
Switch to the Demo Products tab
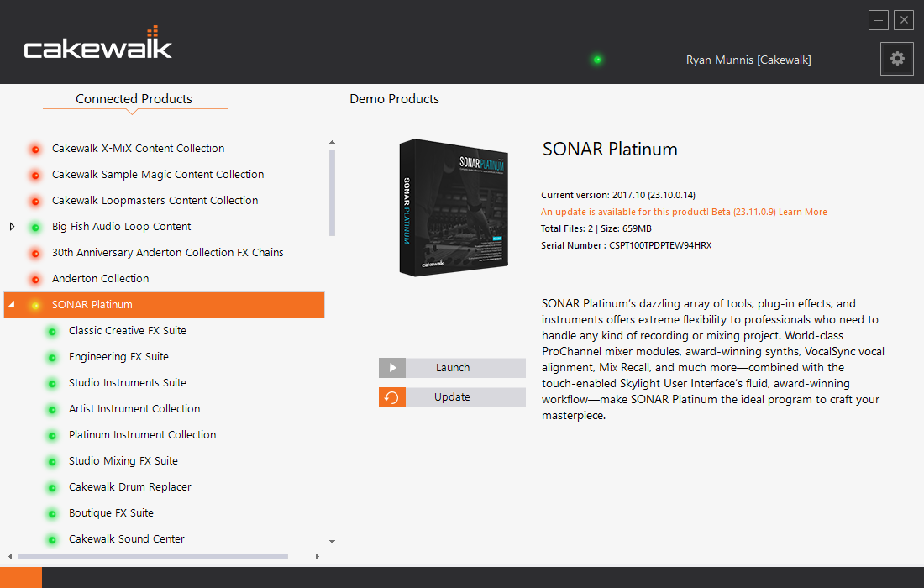pyautogui.click(x=394, y=99)
